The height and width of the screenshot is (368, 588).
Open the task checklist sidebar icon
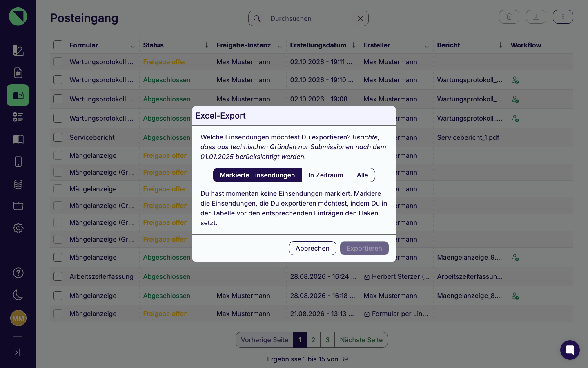18,117
